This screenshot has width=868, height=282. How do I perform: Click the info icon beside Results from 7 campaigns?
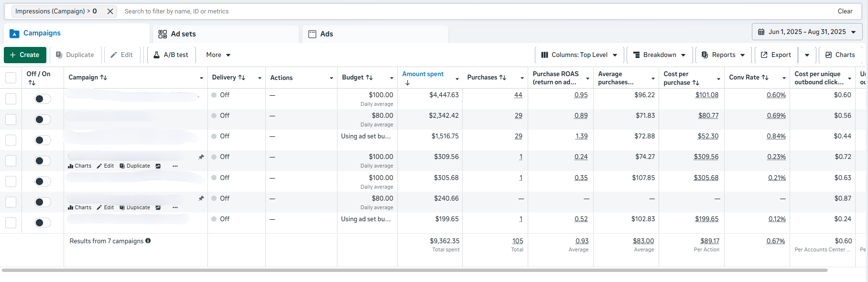148,241
